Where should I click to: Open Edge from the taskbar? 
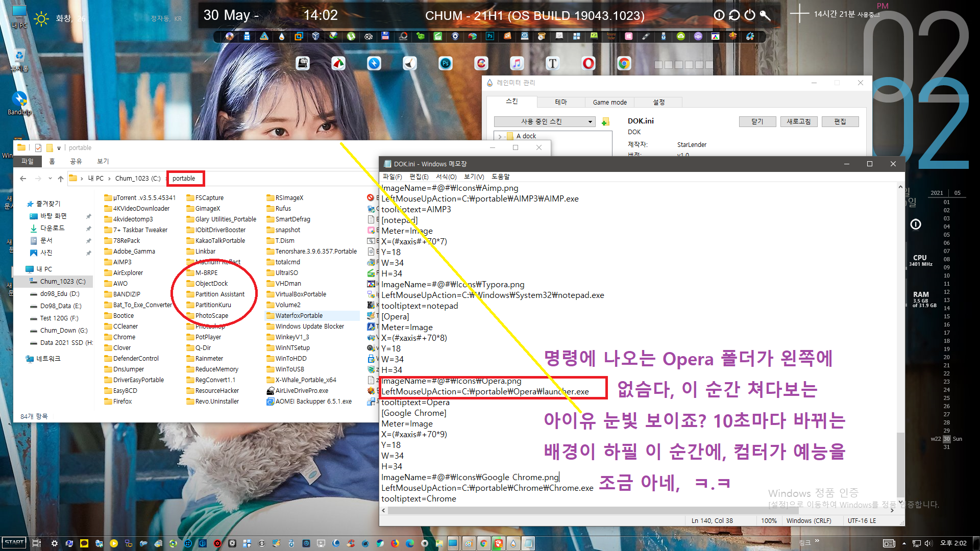click(409, 543)
